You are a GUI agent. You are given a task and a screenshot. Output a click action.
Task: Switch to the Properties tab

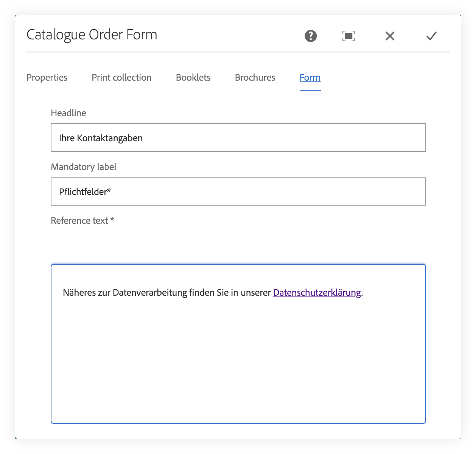(47, 78)
